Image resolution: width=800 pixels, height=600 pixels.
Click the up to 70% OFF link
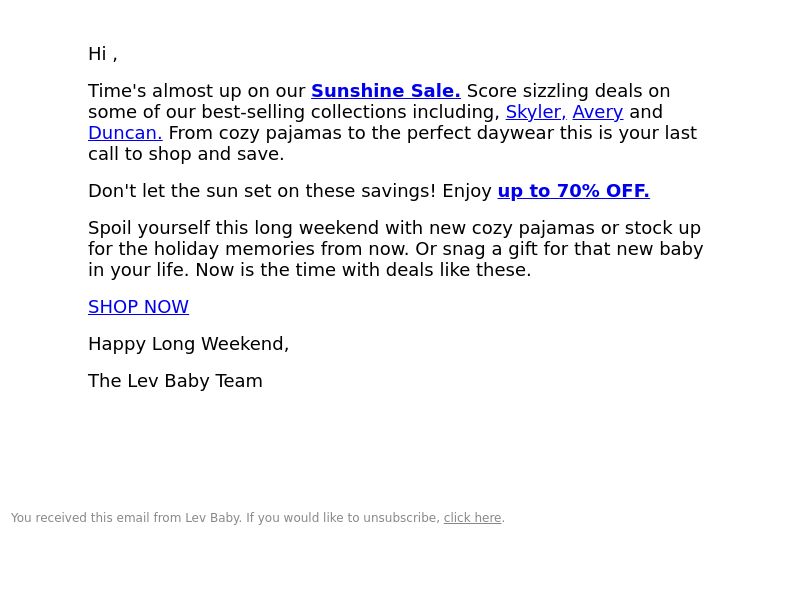pyautogui.click(x=573, y=191)
